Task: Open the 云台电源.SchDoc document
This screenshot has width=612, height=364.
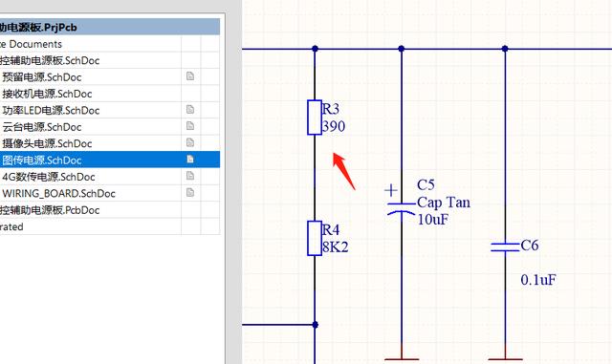Action: 42,127
